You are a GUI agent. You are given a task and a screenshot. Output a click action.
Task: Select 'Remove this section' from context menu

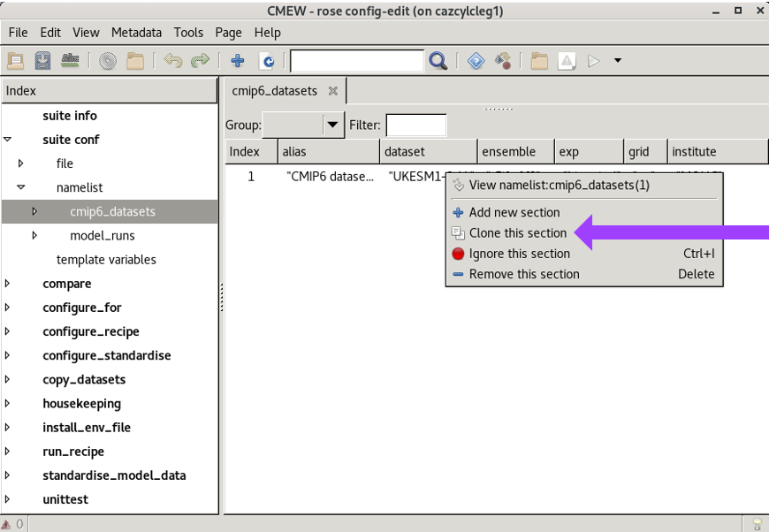[x=523, y=274]
